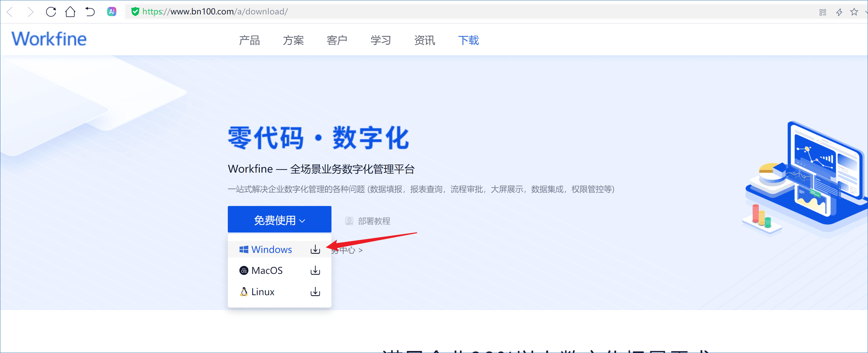This screenshot has width=868, height=353.
Task: Collapse the 免费使用 dropdown button
Action: [x=279, y=220]
